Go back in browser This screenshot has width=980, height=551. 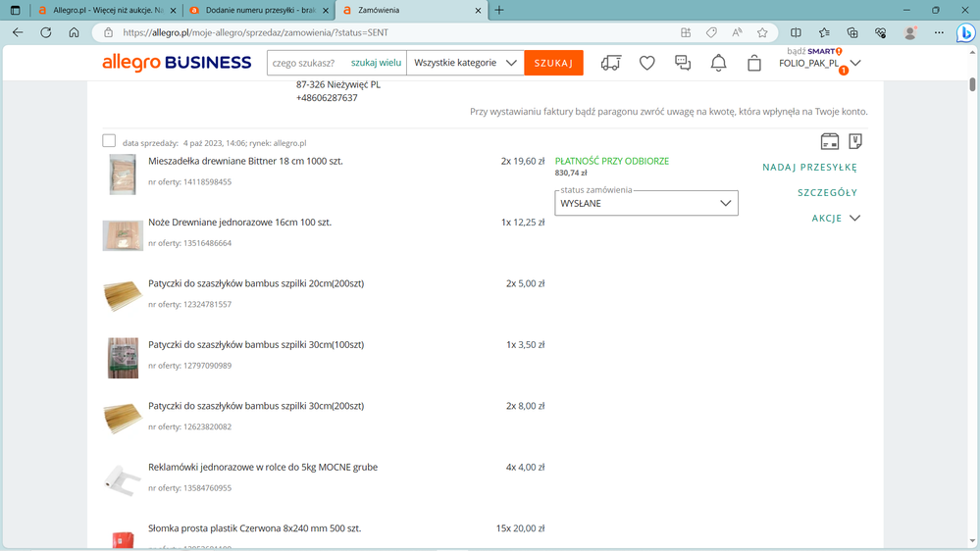[x=18, y=32]
